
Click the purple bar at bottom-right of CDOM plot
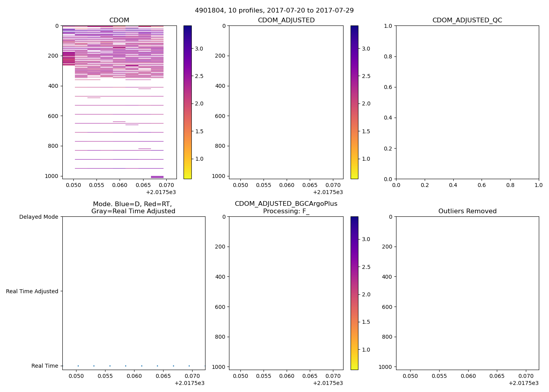tap(157, 177)
